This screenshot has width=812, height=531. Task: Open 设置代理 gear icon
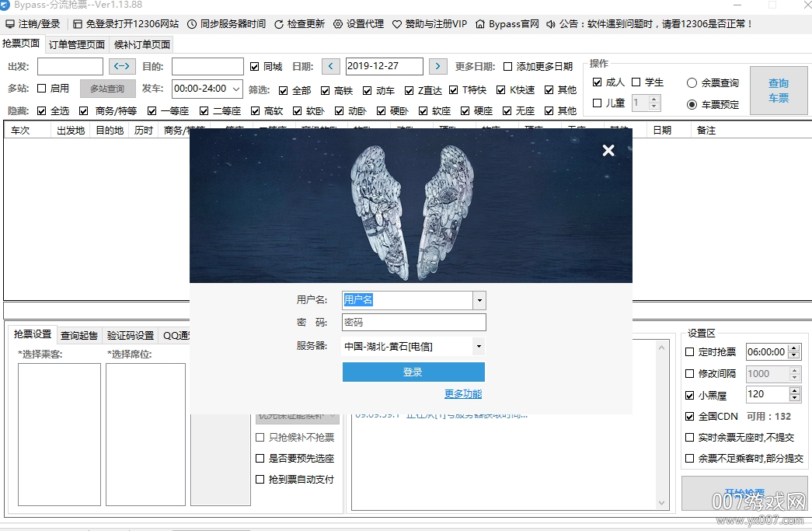tap(338, 24)
